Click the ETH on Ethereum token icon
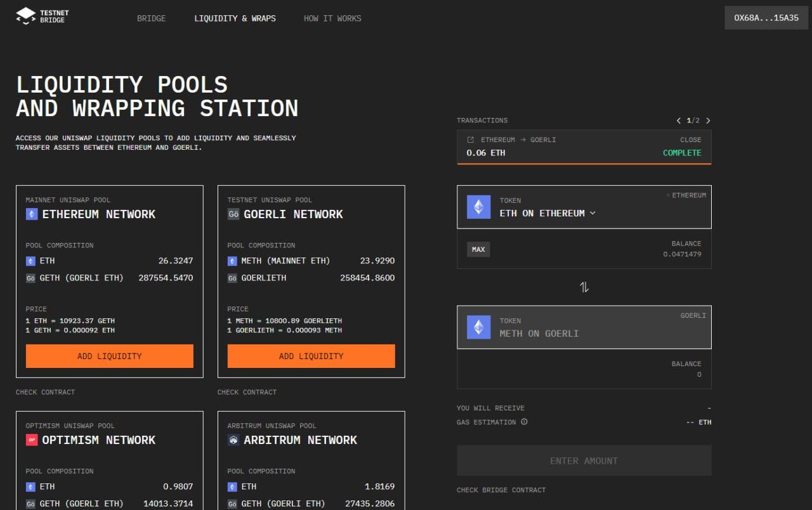Viewport: 812px width, 510px height. (478, 207)
